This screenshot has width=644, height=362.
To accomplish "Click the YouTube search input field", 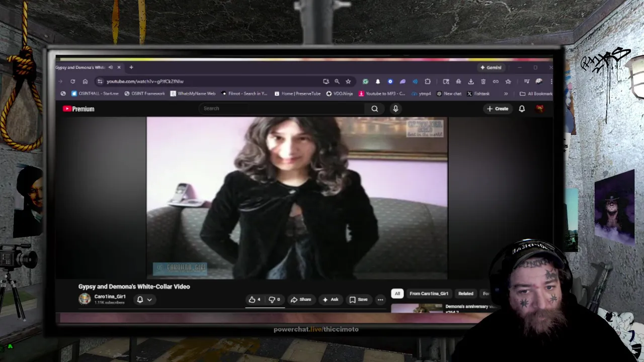I will pyautogui.click(x=282, y=109).
